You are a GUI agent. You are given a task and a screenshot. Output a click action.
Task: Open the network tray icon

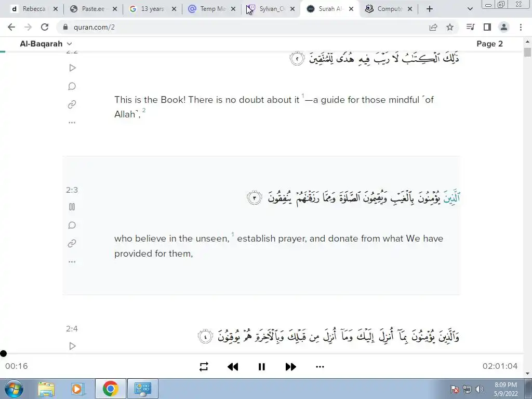coord(467,389)
